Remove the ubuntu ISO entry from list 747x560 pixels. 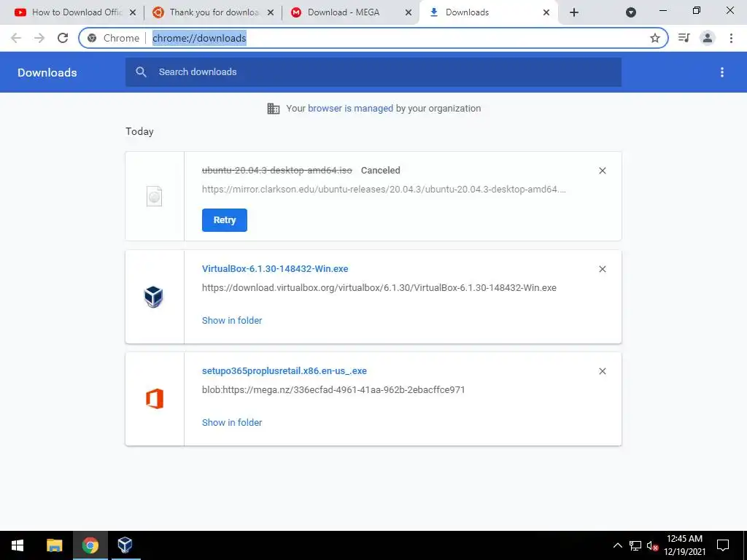(602, 171)
